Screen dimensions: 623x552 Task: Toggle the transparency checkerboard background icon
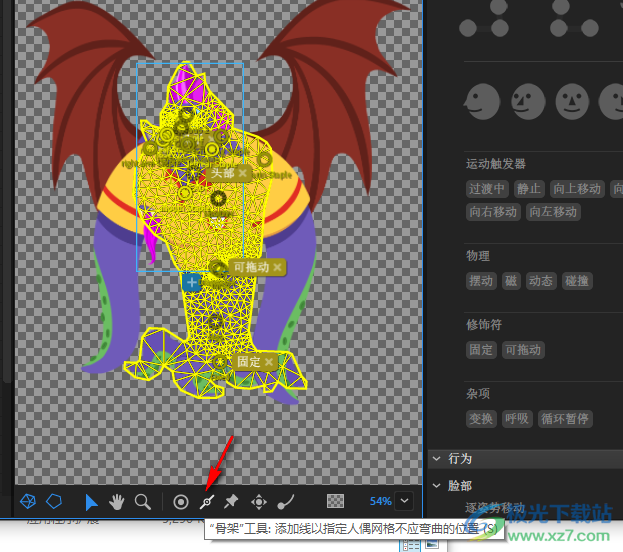pyautogui.click(x=335, y=501)
